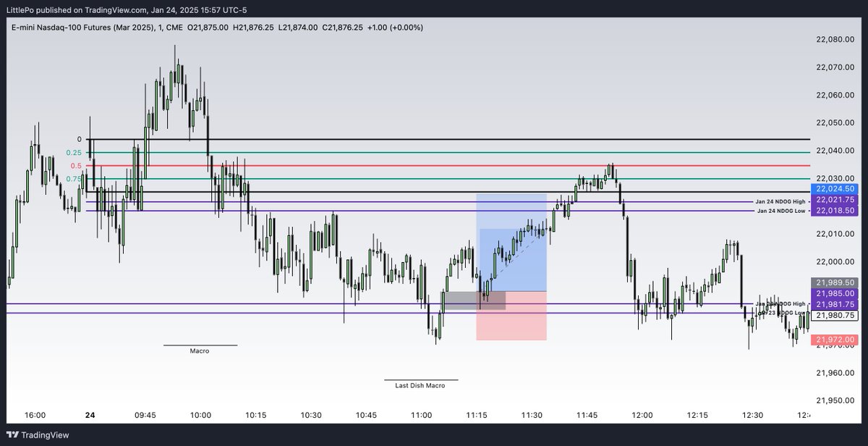Click the 21,950.00 price axis label

(836, 400)
